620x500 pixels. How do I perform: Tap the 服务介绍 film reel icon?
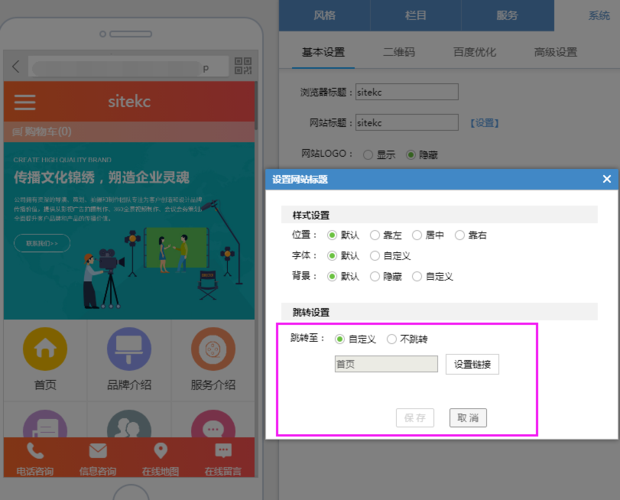pyautogui.click(x=213, y=349)
